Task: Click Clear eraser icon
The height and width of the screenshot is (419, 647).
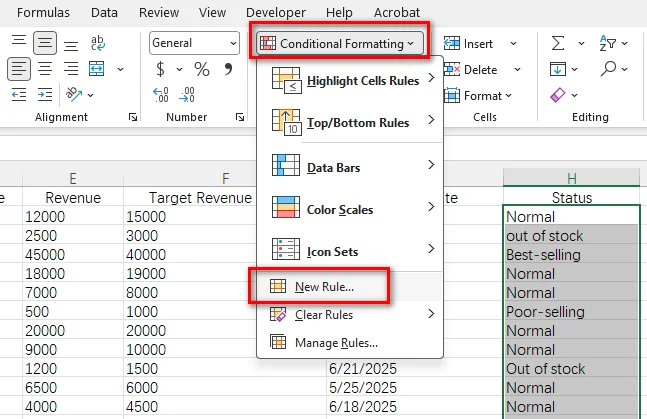Action: (x=558, y=95)
